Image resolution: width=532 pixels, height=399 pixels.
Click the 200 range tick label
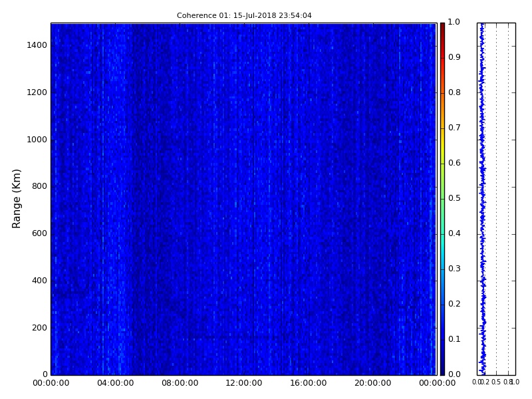coord(39,328)
